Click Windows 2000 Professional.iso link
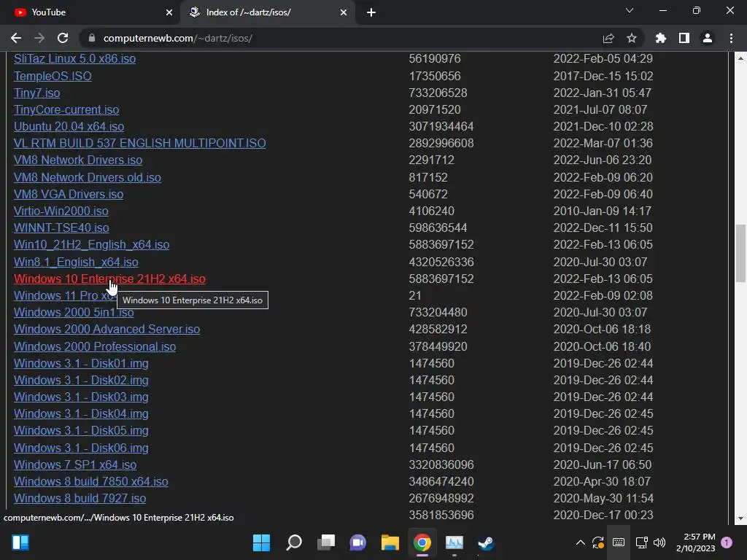Screen dimensions: 747x560 pos(95,346)
